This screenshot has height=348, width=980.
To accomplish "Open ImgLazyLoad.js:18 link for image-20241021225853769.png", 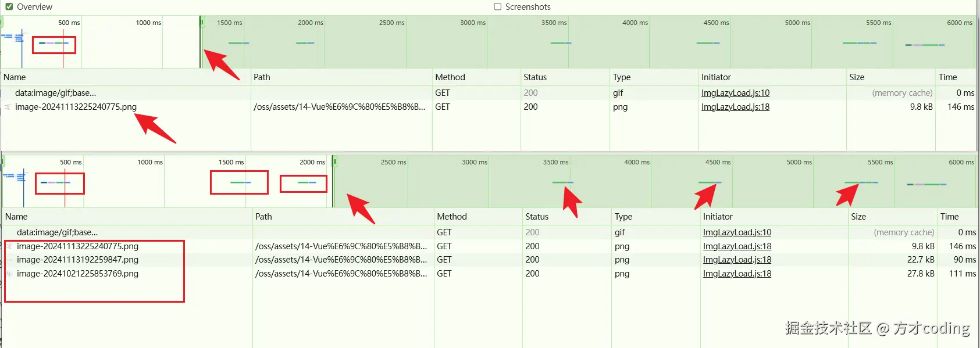I will click(x=737, y=274).
